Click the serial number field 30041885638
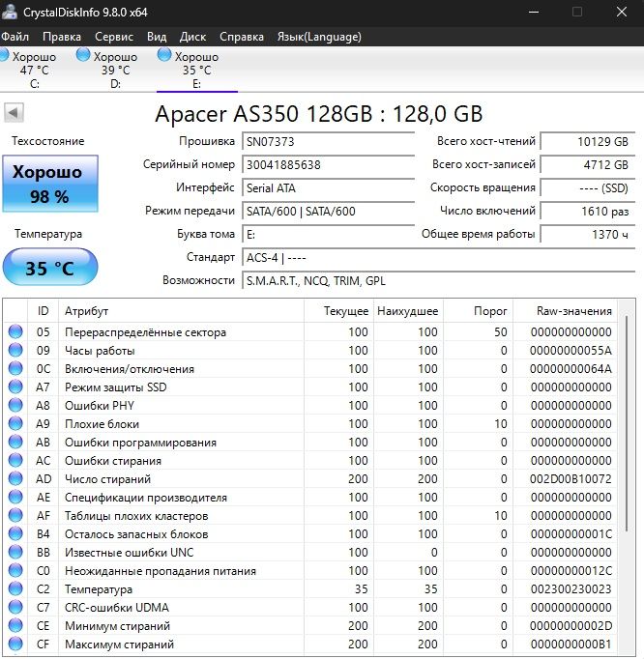This screenshot has width=644, height=659. 328,164
